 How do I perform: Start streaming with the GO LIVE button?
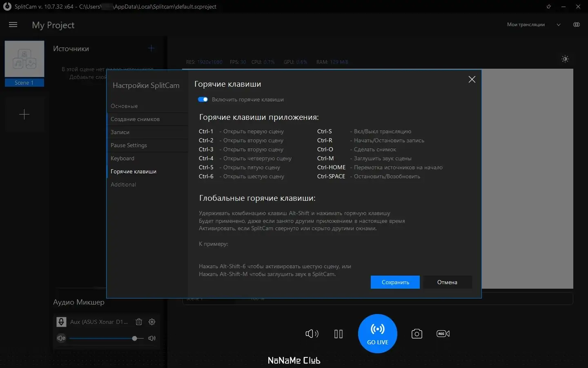click(377, 334)
